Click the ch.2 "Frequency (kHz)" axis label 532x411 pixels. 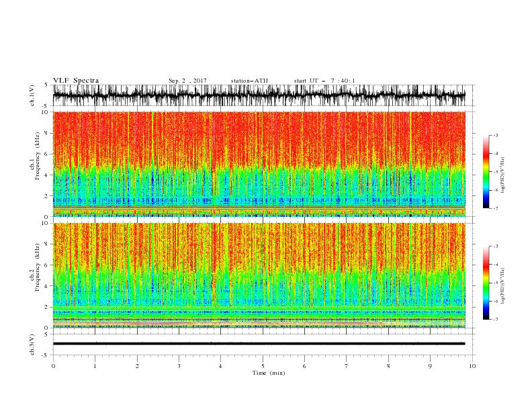(x=38, y=267)
